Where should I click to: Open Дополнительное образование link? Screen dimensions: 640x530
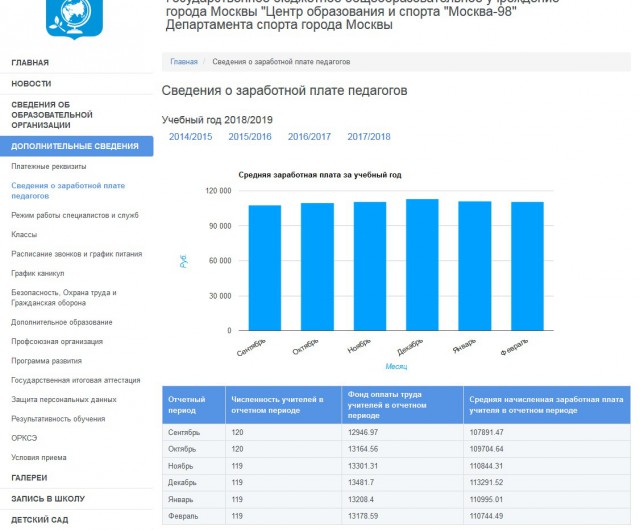[x=62, y=322]
